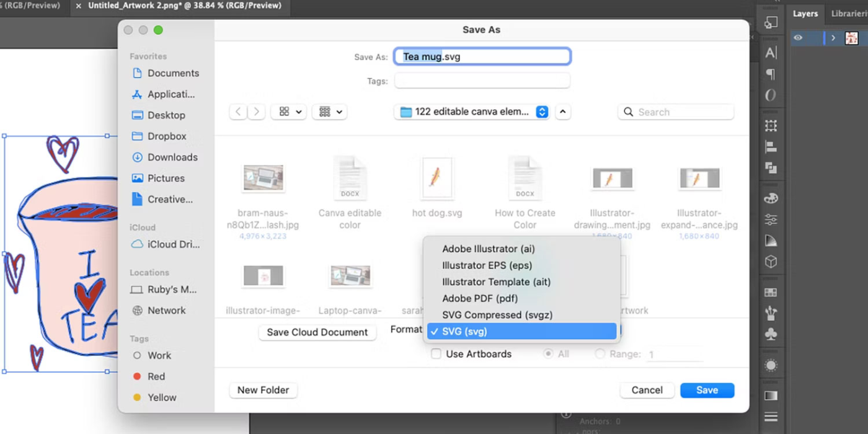Open the Symbols club-shaped panel icon

[771, 335]
